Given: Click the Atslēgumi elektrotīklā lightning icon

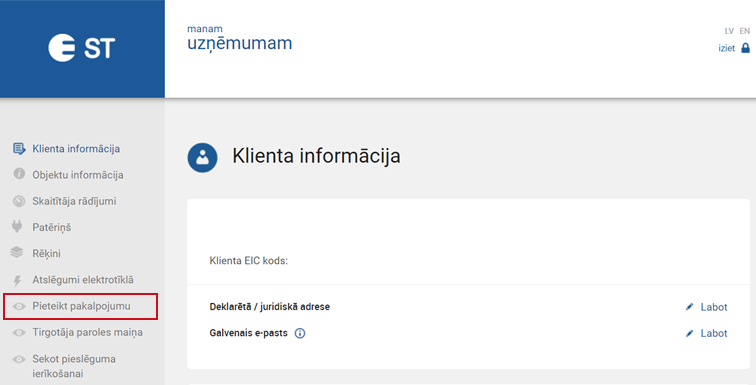Looking at the screenshot, I should point(17,280).
